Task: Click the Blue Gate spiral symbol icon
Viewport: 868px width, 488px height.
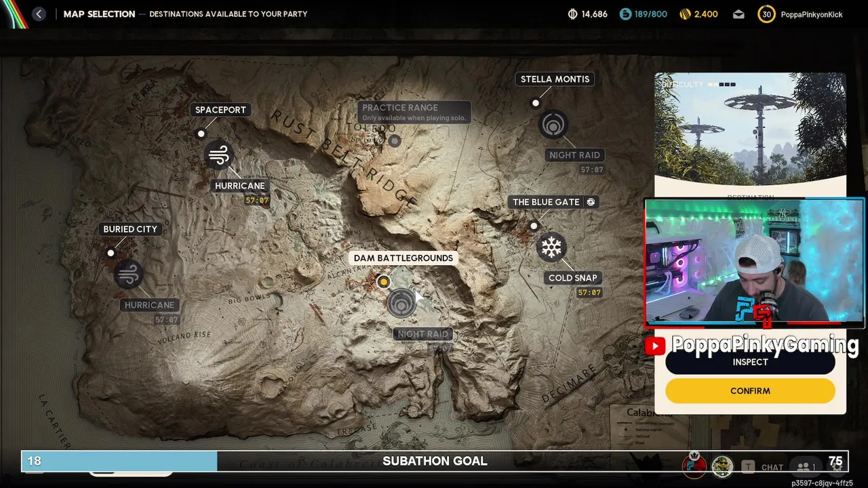Action: pyautogui.click(x=591, y=202)
